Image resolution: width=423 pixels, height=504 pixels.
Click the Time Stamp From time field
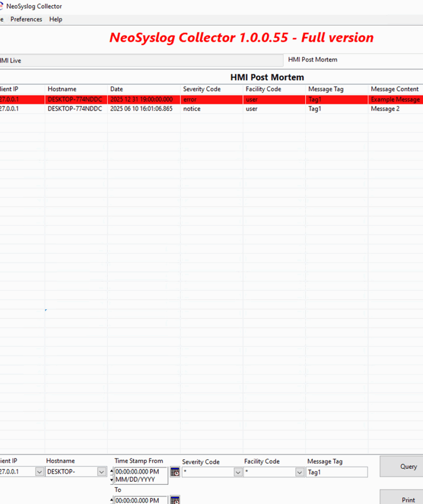[141, 472]
